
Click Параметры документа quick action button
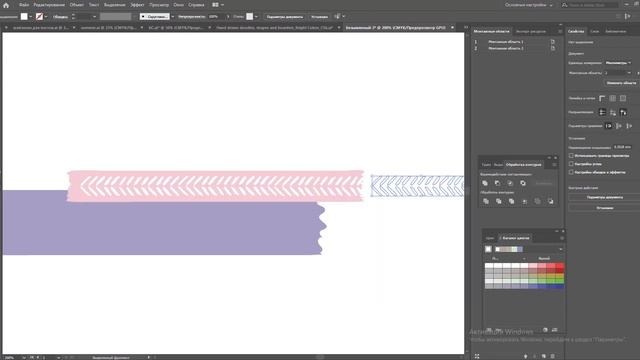(604, 197)
